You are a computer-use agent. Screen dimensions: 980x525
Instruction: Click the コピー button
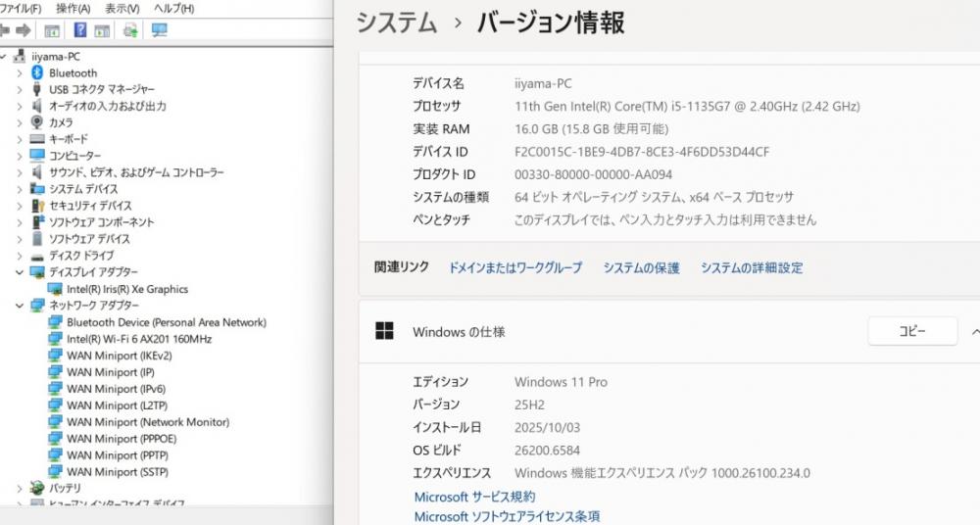(x=911, y=331)
